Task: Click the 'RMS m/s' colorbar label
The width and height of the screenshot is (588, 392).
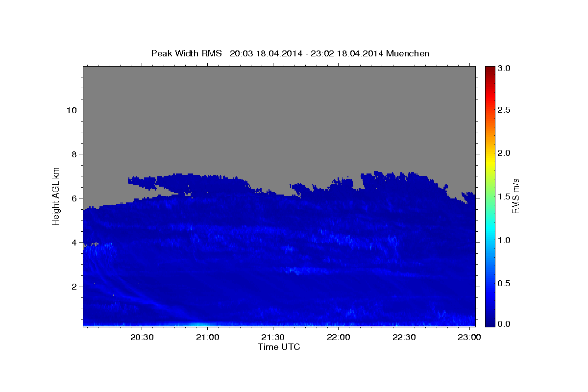Action: [x=515, y=196]
